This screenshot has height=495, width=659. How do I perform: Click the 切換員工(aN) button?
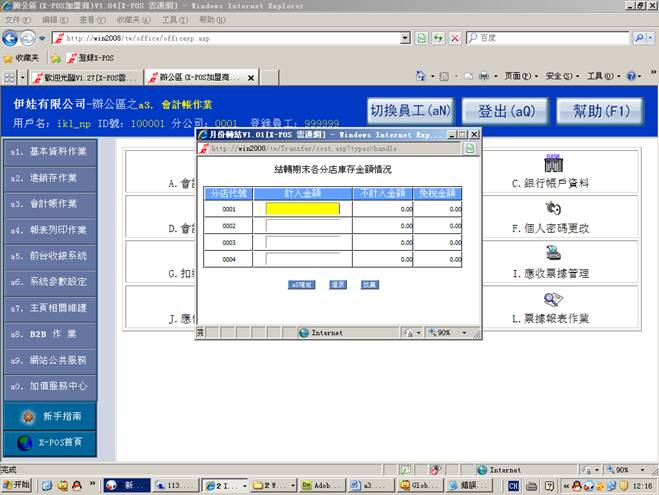[408, 111]
